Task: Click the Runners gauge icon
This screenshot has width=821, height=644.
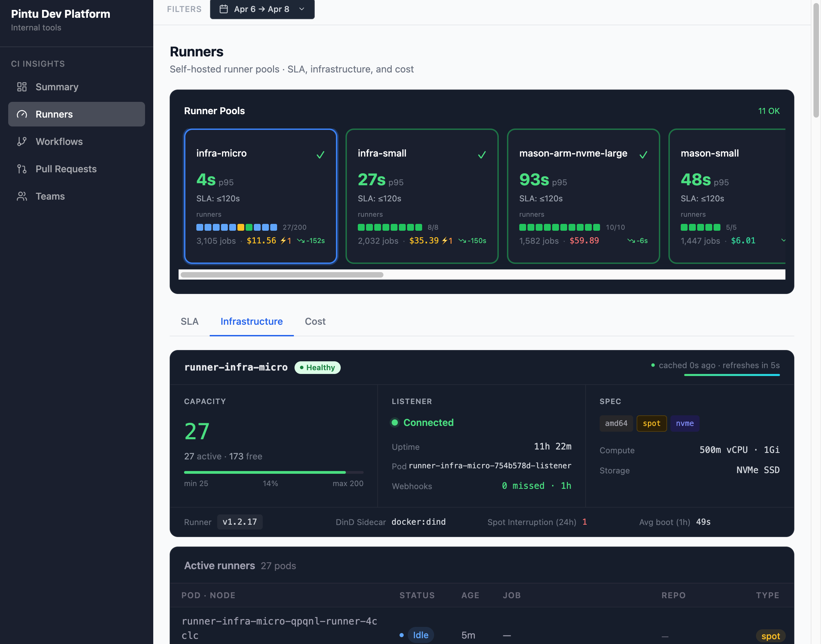Action: point(22,114)
